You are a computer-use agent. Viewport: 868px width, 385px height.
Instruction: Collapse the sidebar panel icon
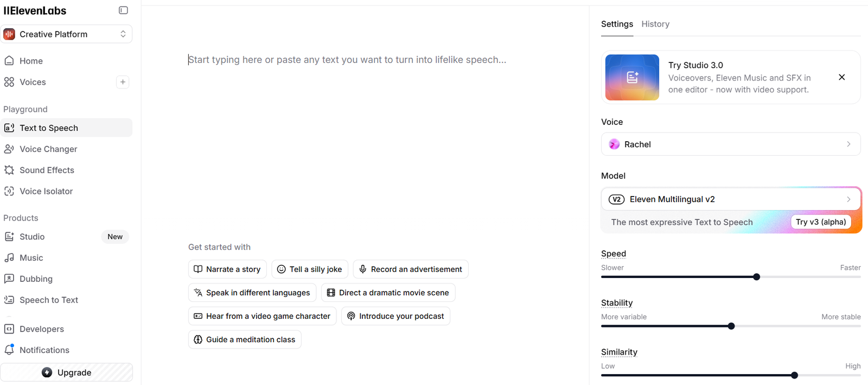[x=123, y=10]
